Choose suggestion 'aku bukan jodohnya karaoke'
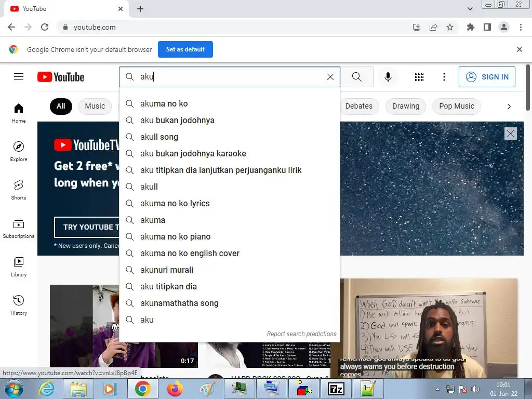Image resolution: width=532 pixels, height=399 pixels. (x=230, y=153)
